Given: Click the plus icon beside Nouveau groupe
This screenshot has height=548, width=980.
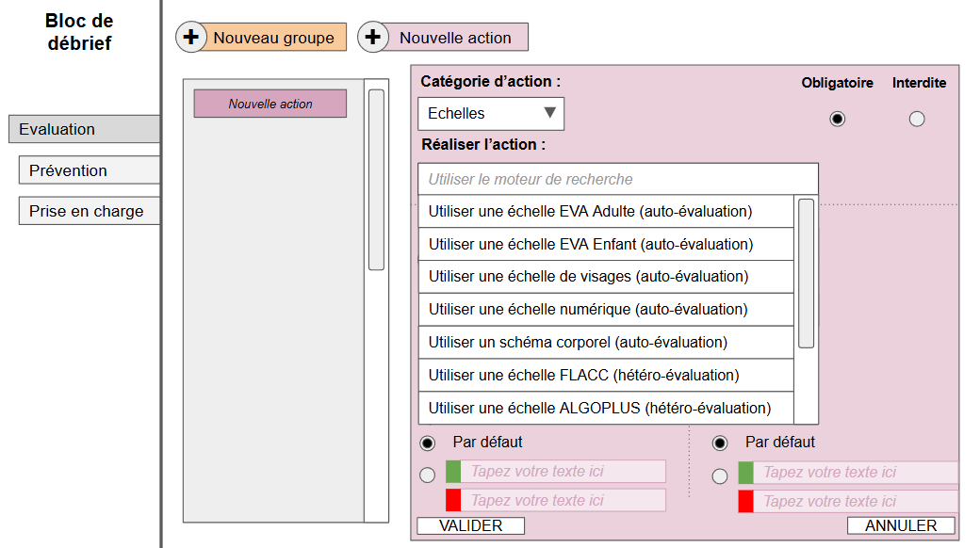Looking at the screenshot, I should click(x=191, y=38).
